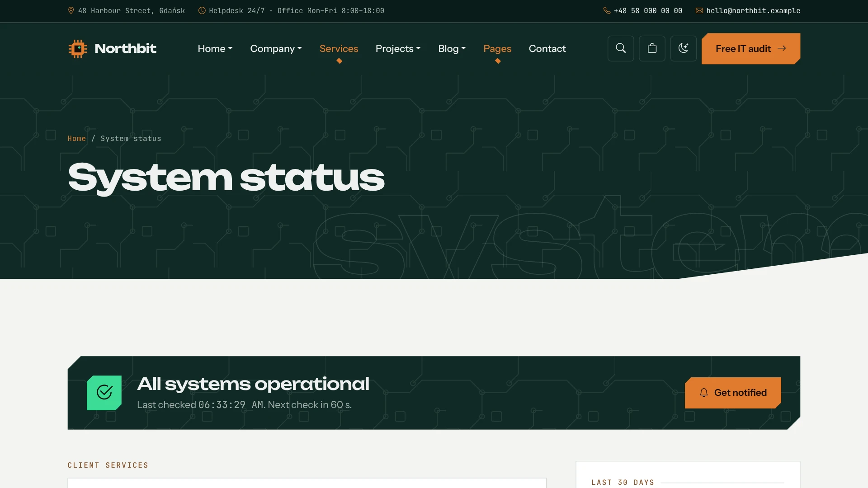Click the envelope email icon
Viewport: 868px width, 488px height.
(699, 10)
